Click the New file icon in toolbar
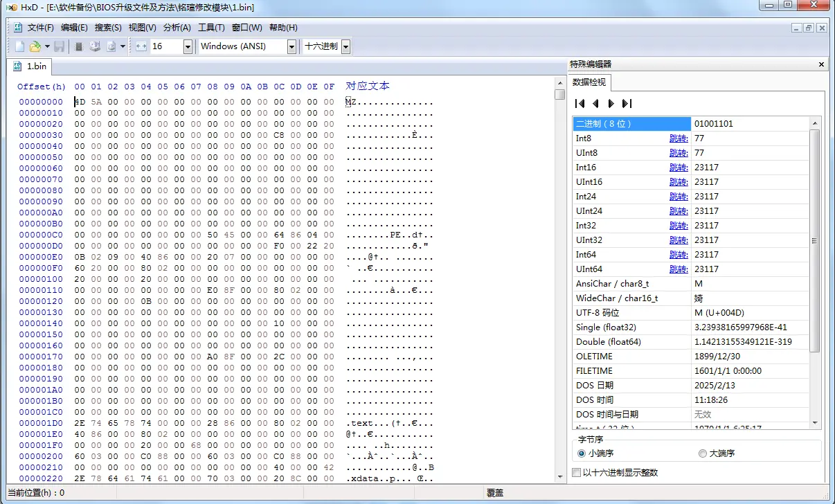 point(20,46)
